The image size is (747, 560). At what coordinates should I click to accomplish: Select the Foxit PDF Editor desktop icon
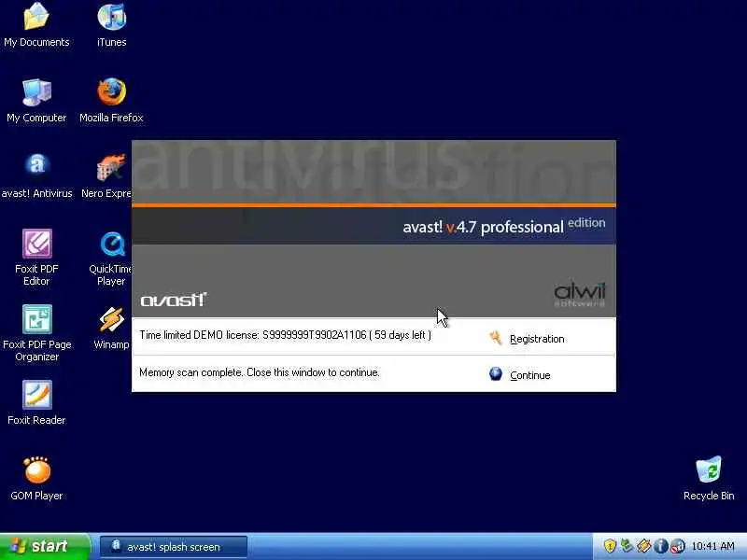point(36,258)
